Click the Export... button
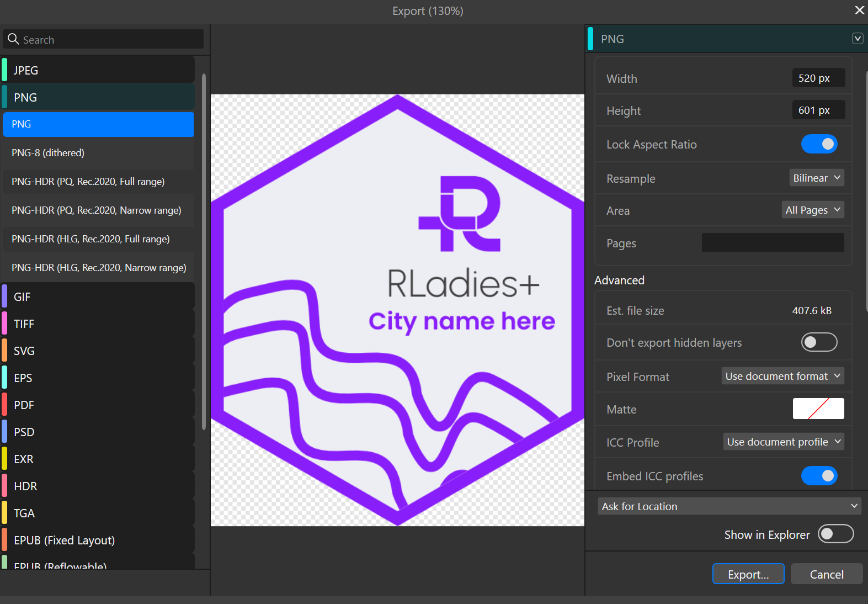 pos(748,574)
